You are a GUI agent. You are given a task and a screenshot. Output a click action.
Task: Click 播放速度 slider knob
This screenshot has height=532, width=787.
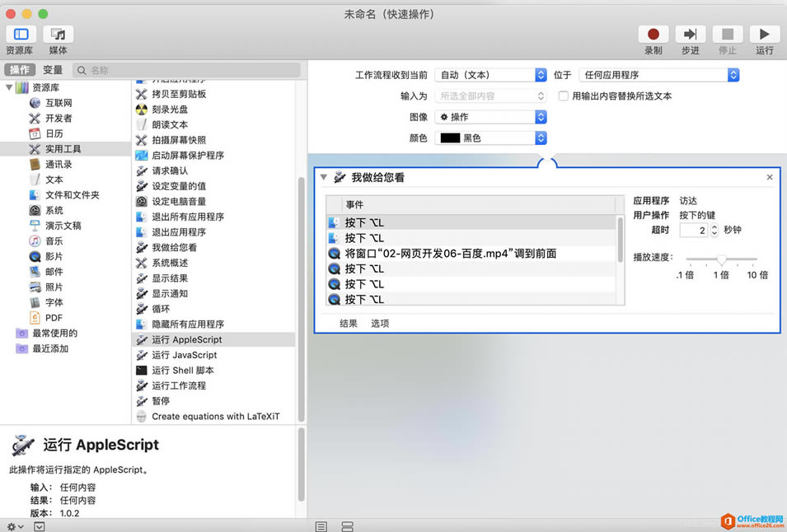(721, 259)
